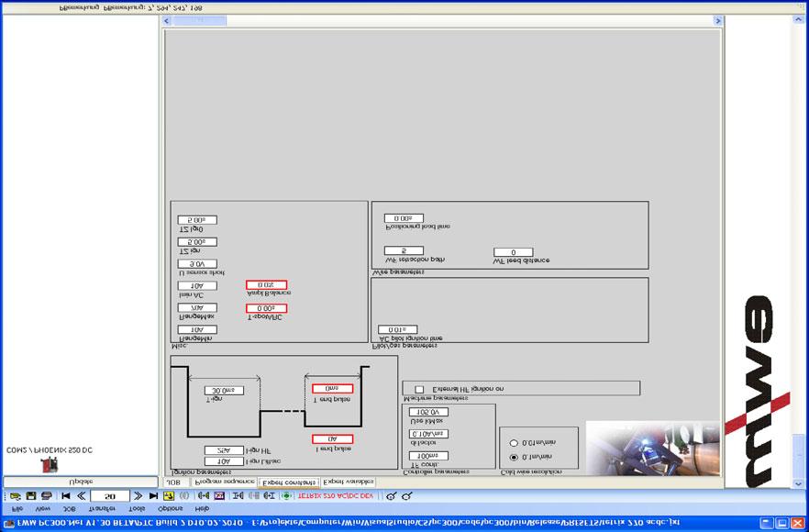Click the horizontal scrollbar left arrow
Image resolution: width=809 pixels, height=532 pixels.
tap(167, 21)
